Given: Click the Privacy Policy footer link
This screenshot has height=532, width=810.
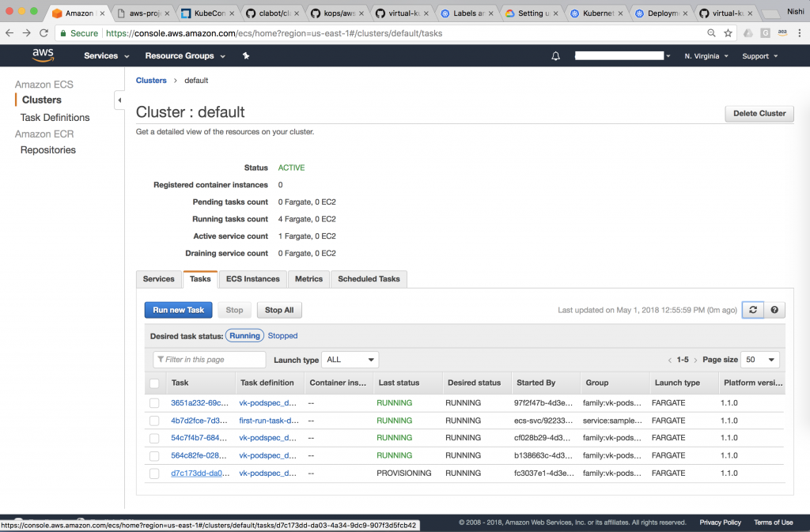Looking at the screenshot, I should pos(720,523).
